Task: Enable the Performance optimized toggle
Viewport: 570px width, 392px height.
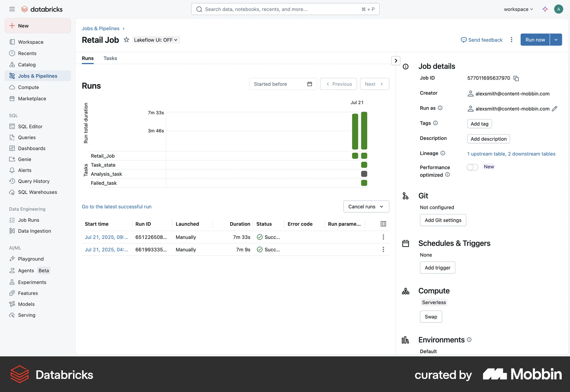Action: coord(472,167)
